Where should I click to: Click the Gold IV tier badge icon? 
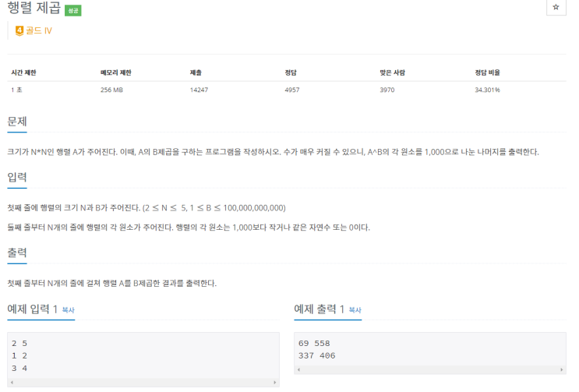point(19,30)
